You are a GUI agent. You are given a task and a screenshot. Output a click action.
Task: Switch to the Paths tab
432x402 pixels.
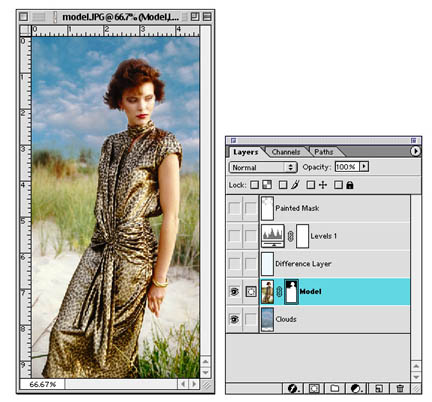point(324,152)
